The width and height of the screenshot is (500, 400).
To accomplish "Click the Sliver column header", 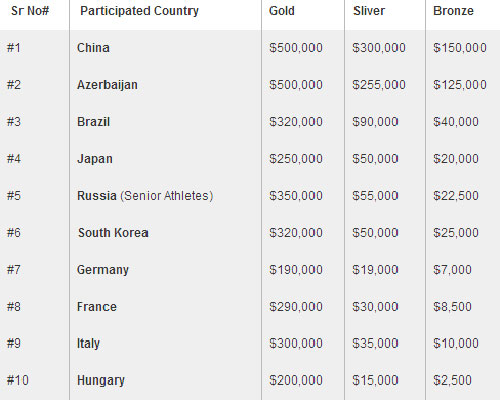I will [x=369, y=11].
